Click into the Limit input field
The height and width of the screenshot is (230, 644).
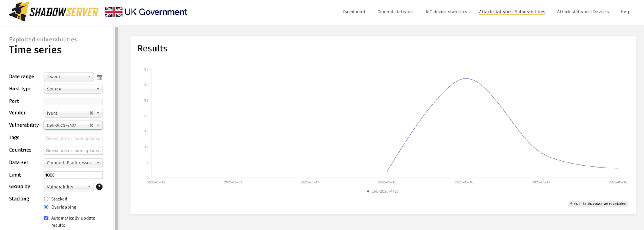[x=73, y=175]
